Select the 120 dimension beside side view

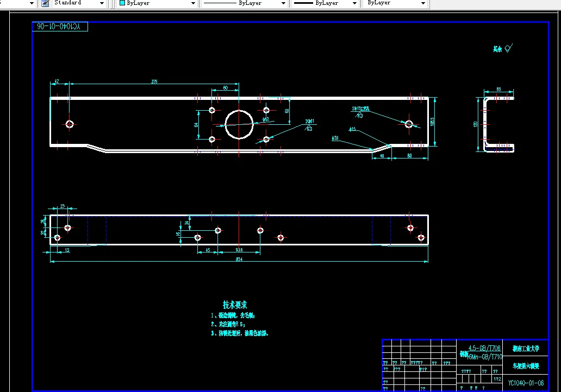click(476, 124)
